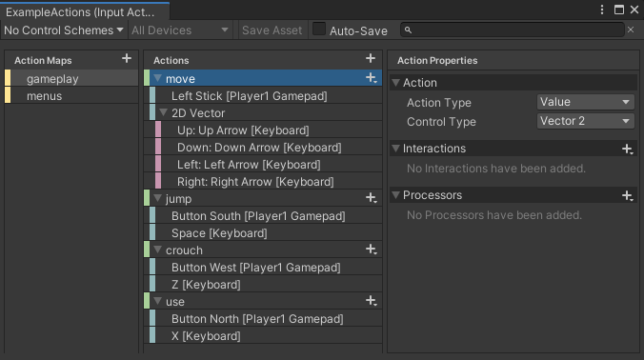Collapse the jump action foldout
644x360 pixels.
coord(158,198)
